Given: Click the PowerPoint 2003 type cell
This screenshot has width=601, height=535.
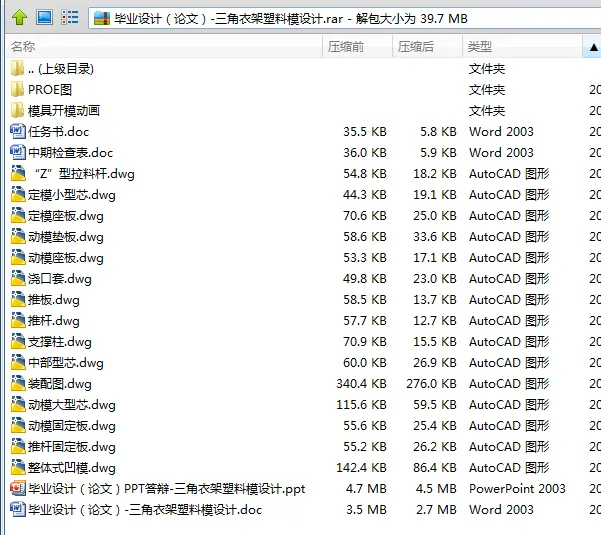Looking at the screenshot, I should coord(517,489).
